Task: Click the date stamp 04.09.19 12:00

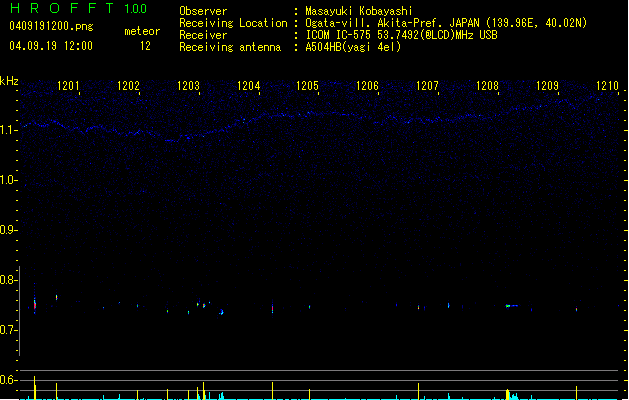Action: (51, 46)
